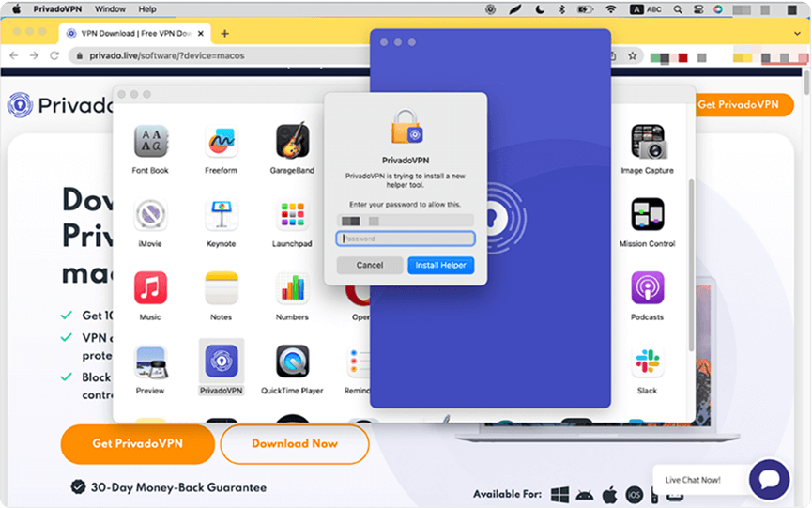This screenshot has width=812, height=508.
Task: Open the Preview app icon
Action: [x=150, y=361]
